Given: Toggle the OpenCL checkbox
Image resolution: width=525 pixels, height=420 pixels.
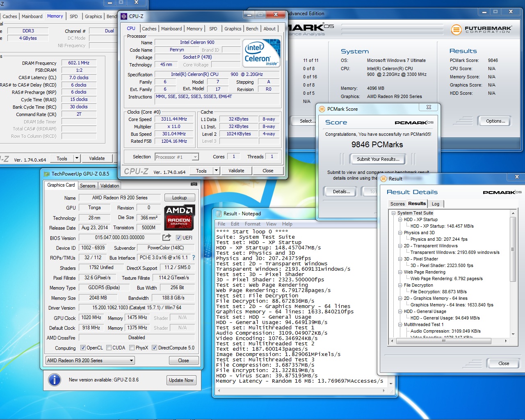Looking at the screenshot, I should 83,348.
